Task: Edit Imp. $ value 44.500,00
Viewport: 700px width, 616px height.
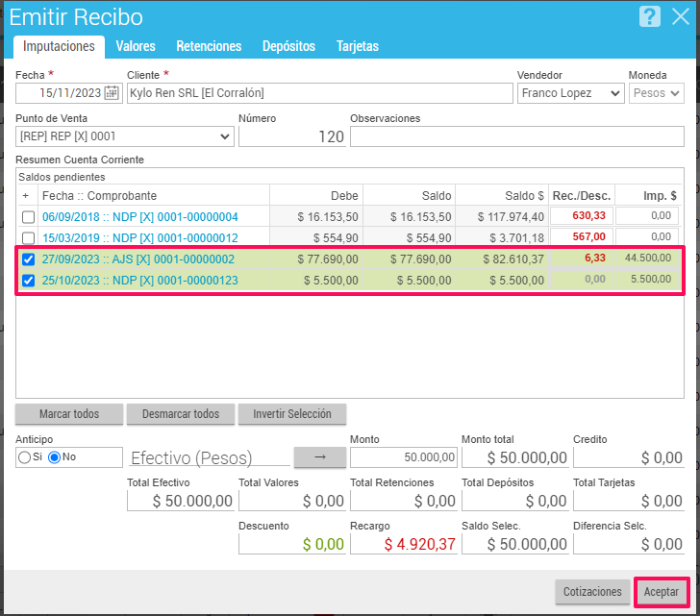Action: pyautogui.click(x=647, y=259)
